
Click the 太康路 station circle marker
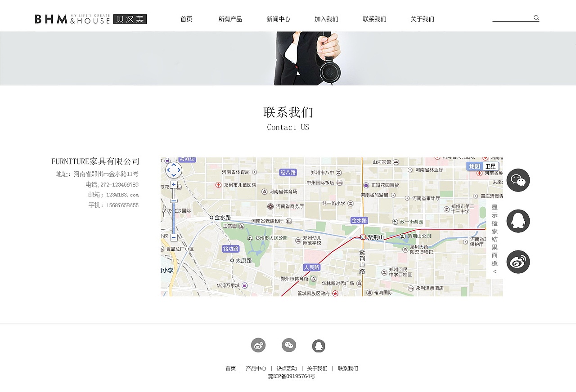tap(232, 260)
